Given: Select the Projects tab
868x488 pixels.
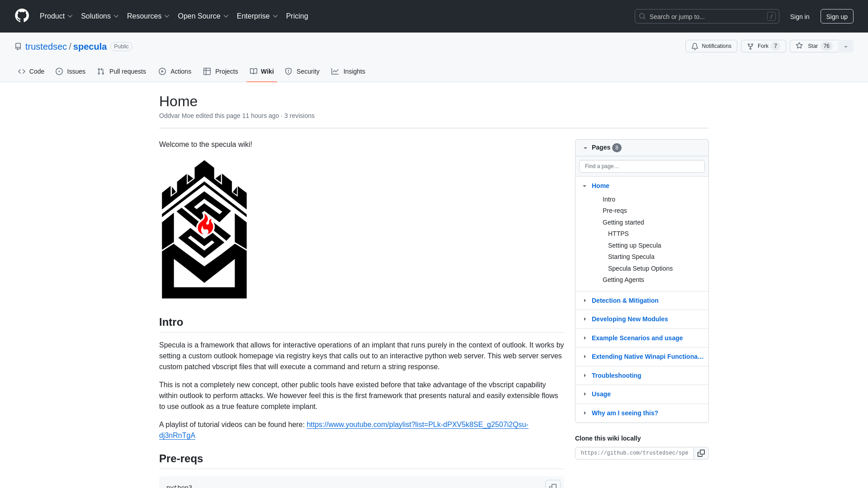Looking at the screenshot, I should [x=221, y=71].
